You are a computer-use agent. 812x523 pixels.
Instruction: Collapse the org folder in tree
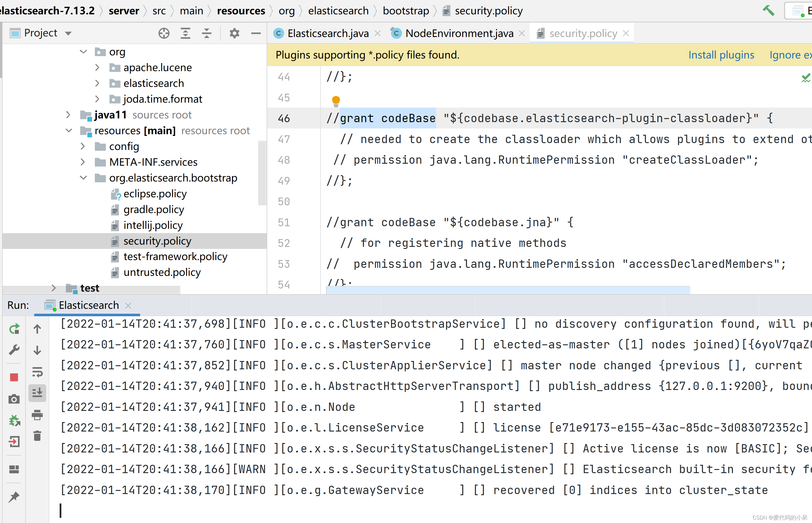[x=83, y=52]
